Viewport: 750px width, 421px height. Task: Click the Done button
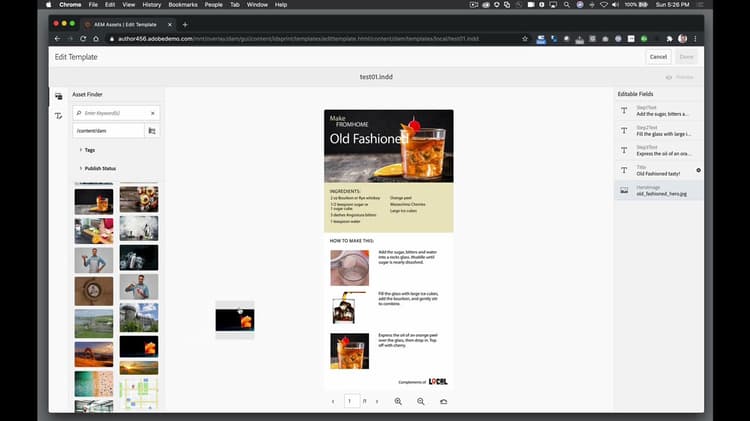click(686, 57)
